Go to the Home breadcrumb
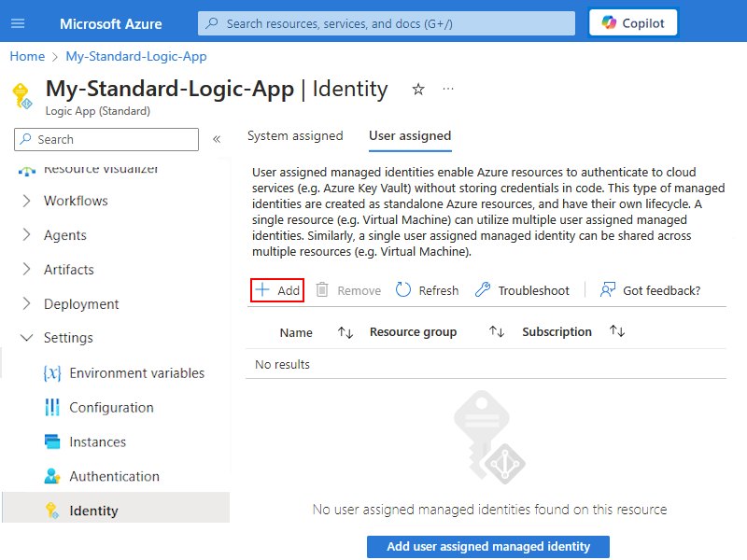This screenshot has height=560, width=747. pyautogui.click(x=27, y=56)
